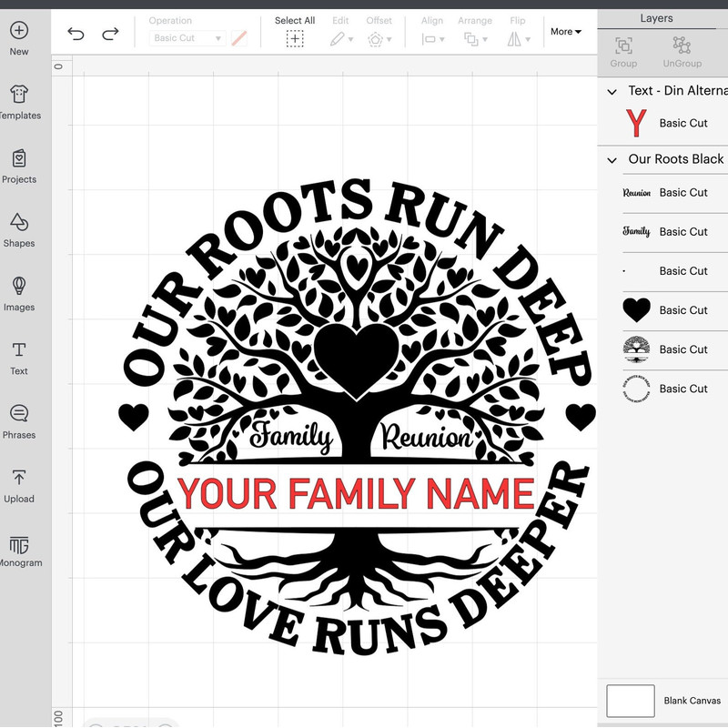The width and height of the screenshot is (728, 728).
Task: Redo the last action
Action: click(110, 34)
